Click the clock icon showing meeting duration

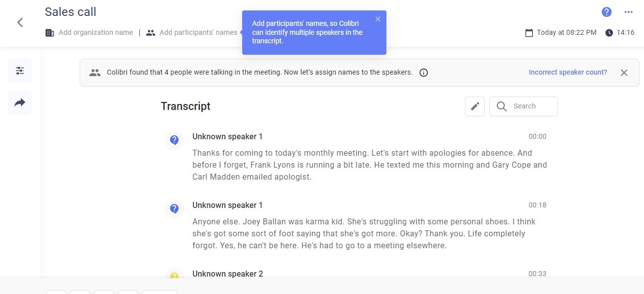coord(609,32)
